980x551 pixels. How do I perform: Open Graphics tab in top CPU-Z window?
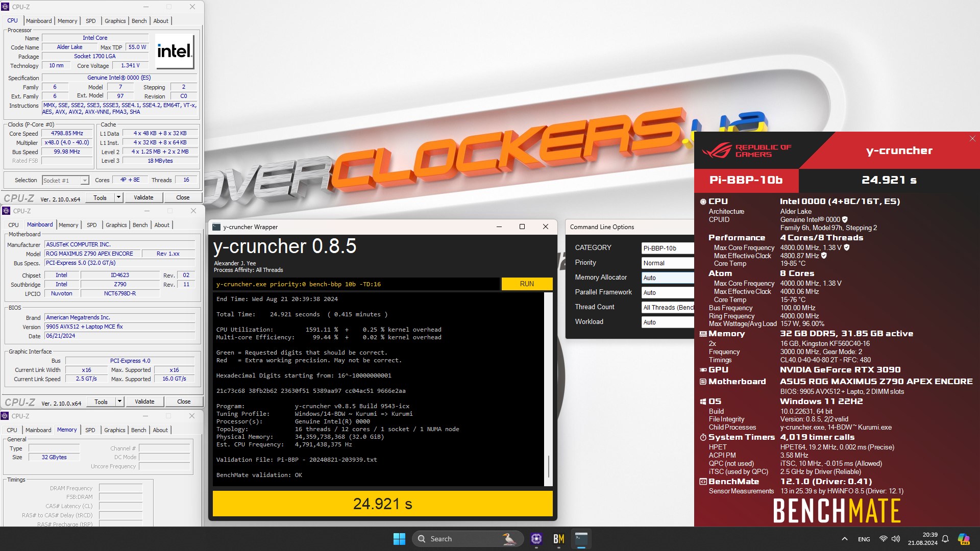(115, 21)
